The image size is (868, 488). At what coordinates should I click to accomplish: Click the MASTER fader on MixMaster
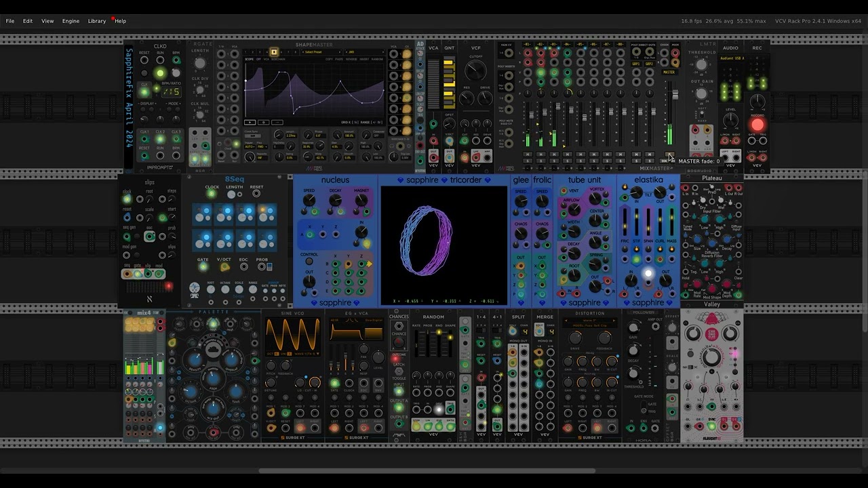click(675, 95)
